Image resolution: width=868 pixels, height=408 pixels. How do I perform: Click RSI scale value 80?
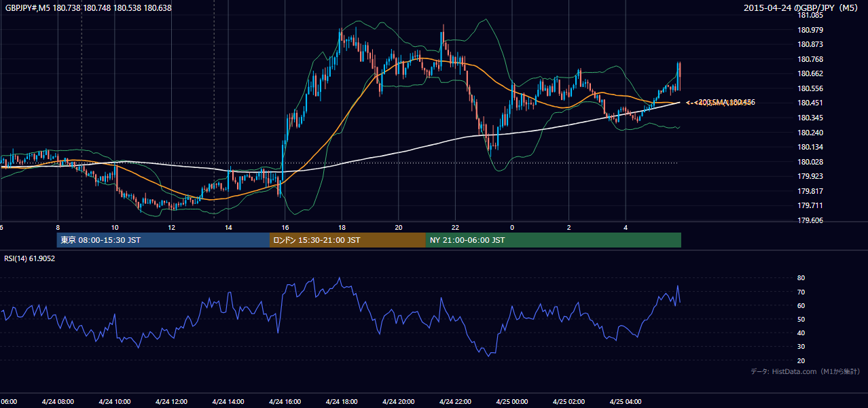[801, 278]
